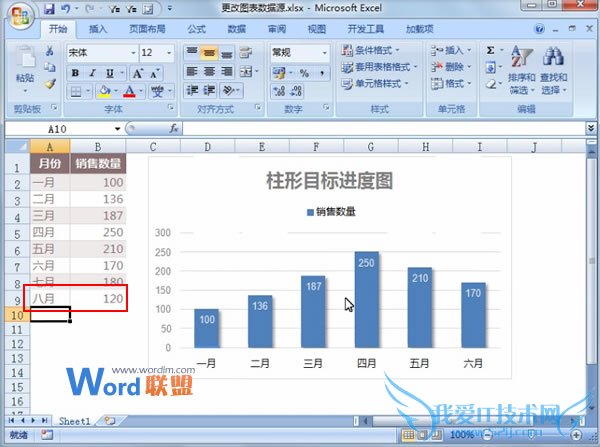600x447 pixels.
Task: Apply the red font color
Action: point(129,91)
